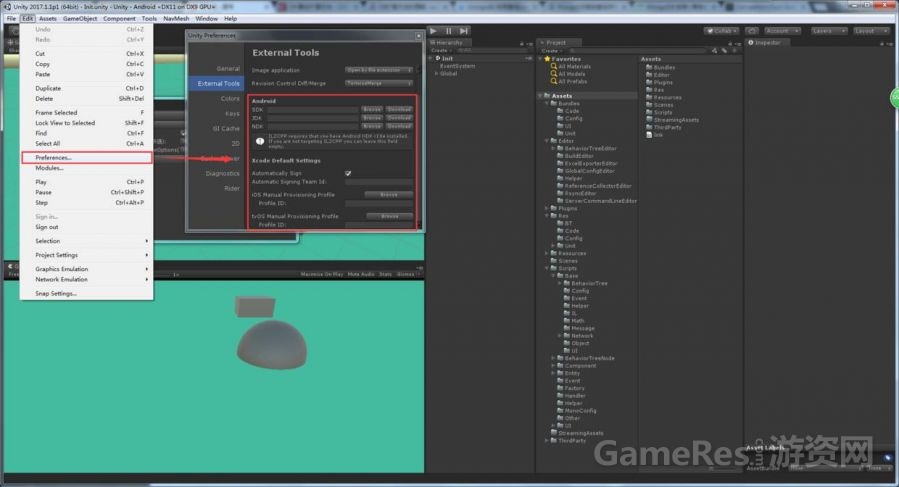Toggle Stats in Game view
This screenshot has height=487, width=899.
[x=385, y=274]
